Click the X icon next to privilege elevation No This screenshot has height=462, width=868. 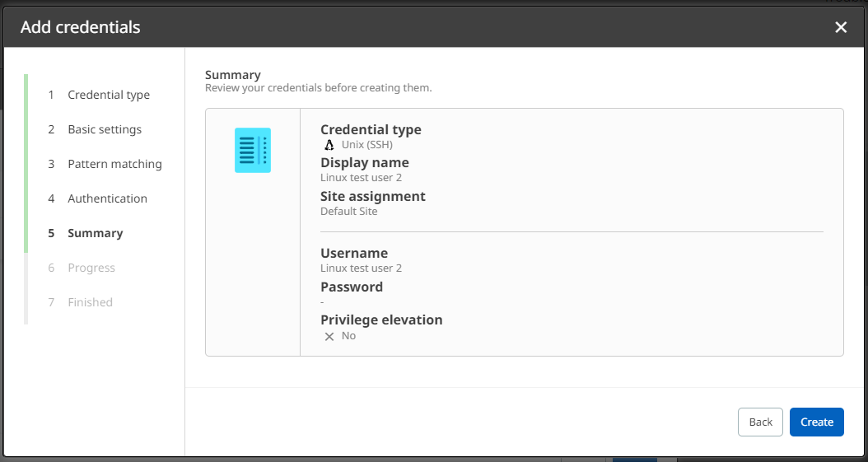point(329,337)
